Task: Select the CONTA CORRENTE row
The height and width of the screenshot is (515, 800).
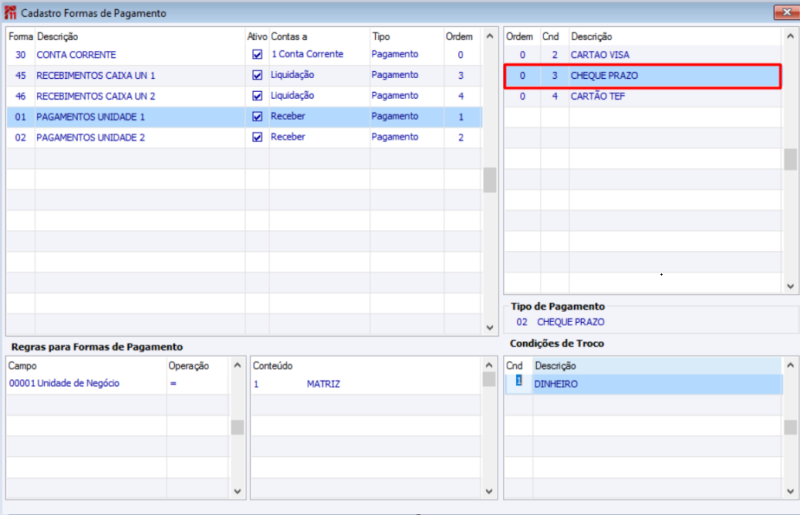Action: (244, 55)
